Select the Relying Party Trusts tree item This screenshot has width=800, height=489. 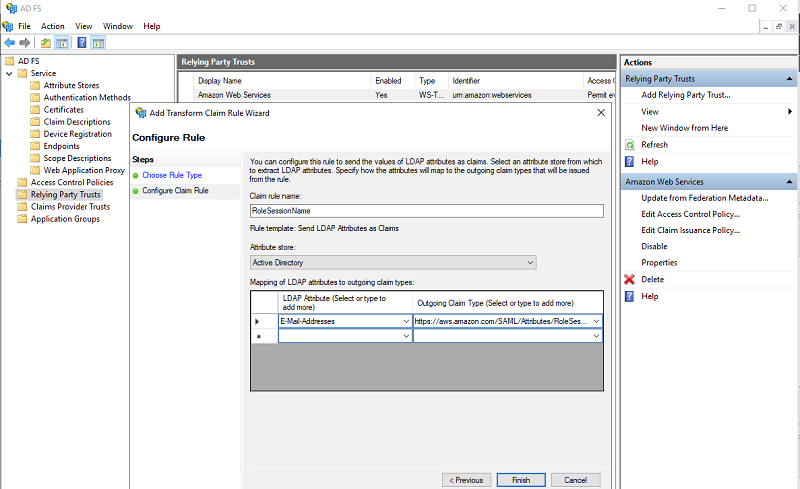coord(65,194)
